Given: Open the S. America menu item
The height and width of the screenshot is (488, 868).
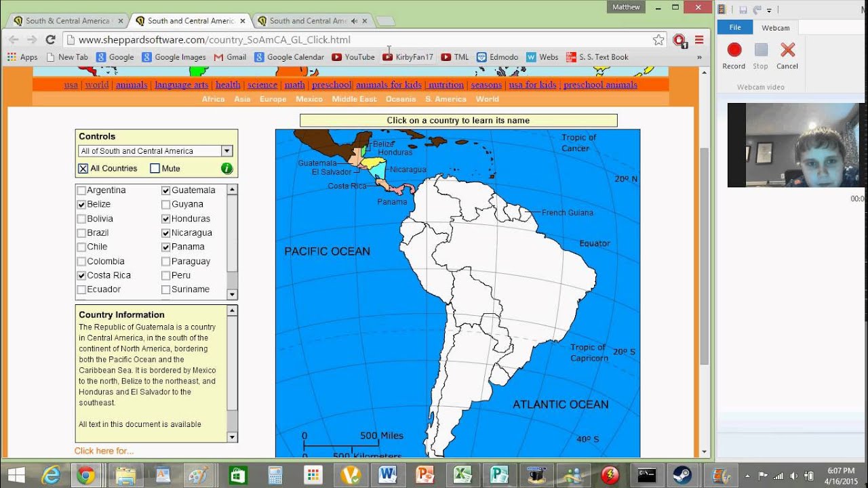Looking at the screenshot, I should (x=446, y=99).
